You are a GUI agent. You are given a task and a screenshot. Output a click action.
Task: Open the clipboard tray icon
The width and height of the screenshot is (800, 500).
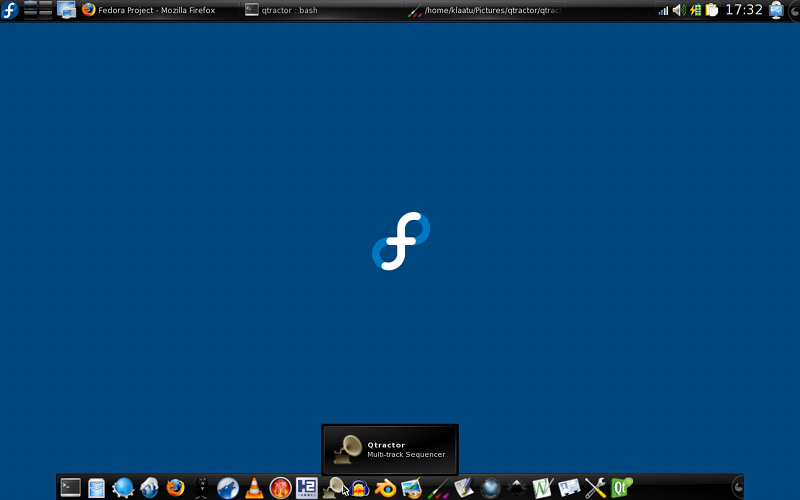pos(711,10)
